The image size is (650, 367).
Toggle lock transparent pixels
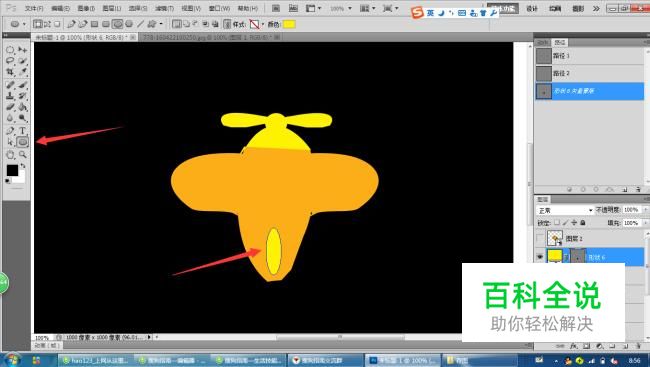[x=557, y=223]
